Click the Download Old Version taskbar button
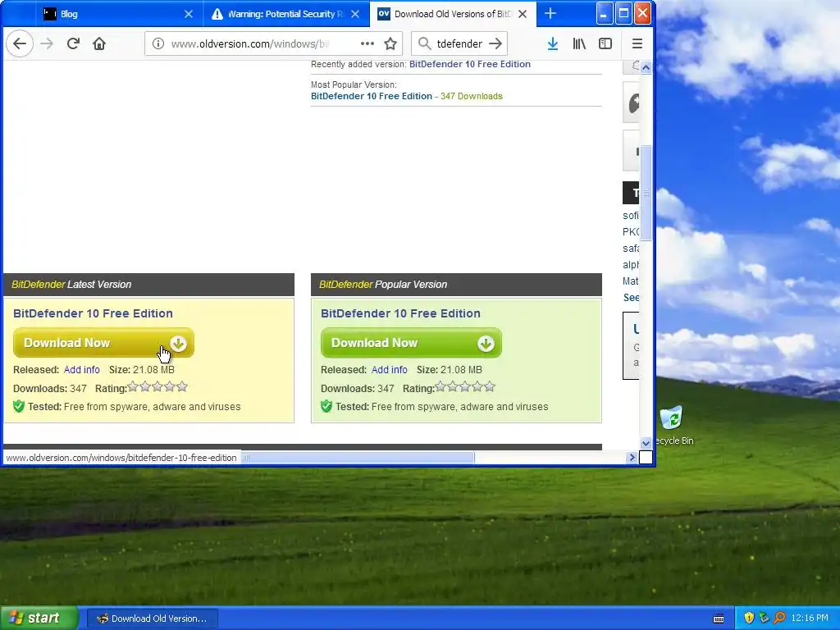Image resolution: width=840 pixels, height=630 pixels. click(152, 619)
